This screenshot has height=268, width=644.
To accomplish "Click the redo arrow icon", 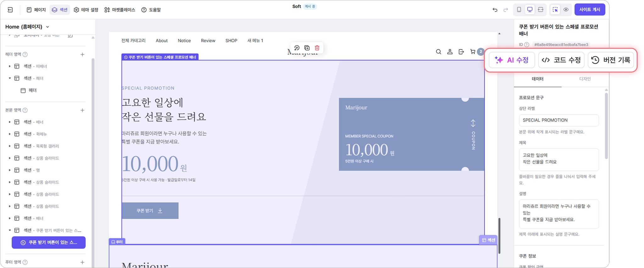I will [x=506, y=10].
